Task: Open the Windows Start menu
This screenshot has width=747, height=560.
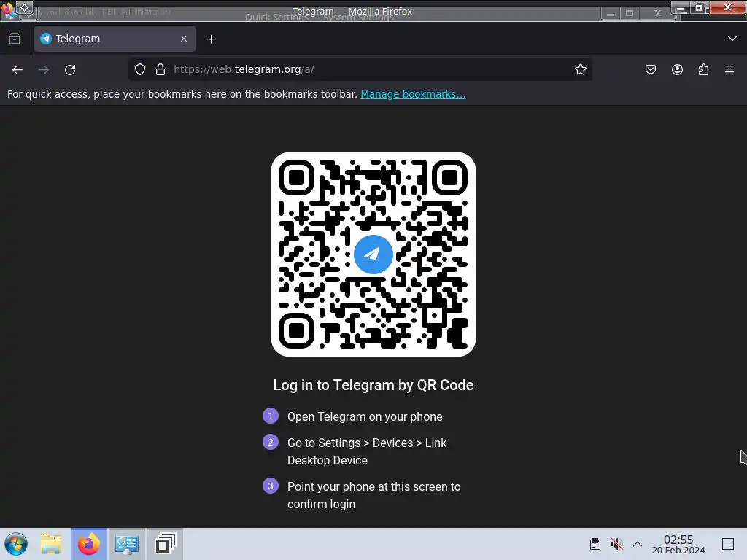Action: pos(16,544)
